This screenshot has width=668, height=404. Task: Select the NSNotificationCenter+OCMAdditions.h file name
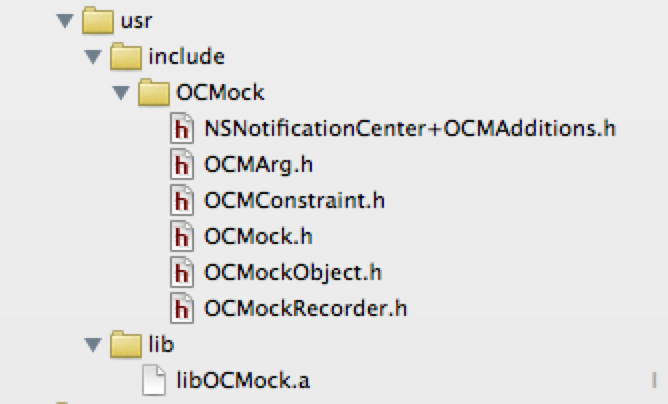[x=410, y=128]
